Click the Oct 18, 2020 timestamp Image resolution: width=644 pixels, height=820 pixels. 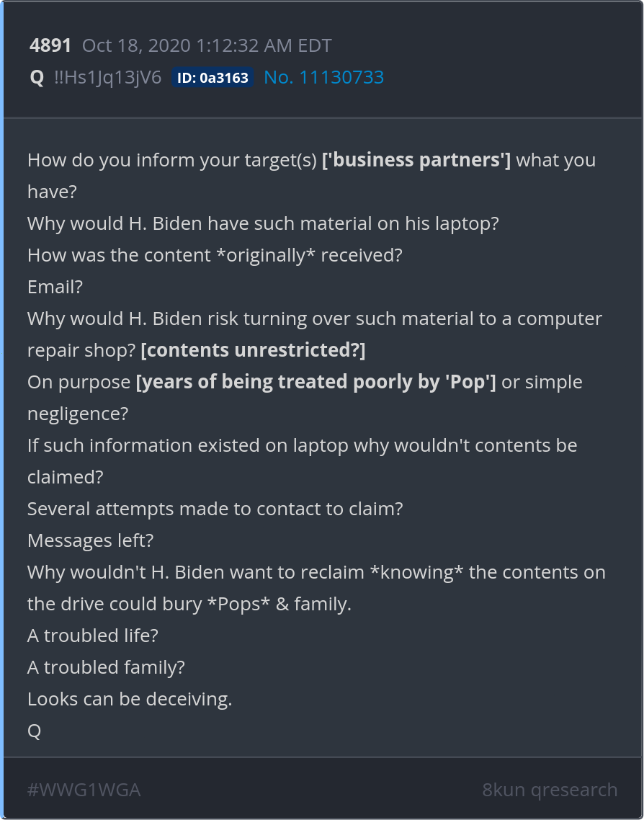tap(207, 46)
